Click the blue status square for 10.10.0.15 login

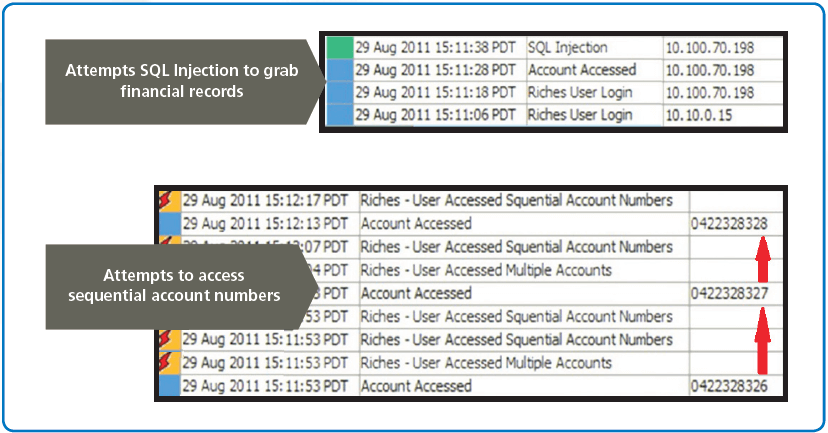click(339, 115)
